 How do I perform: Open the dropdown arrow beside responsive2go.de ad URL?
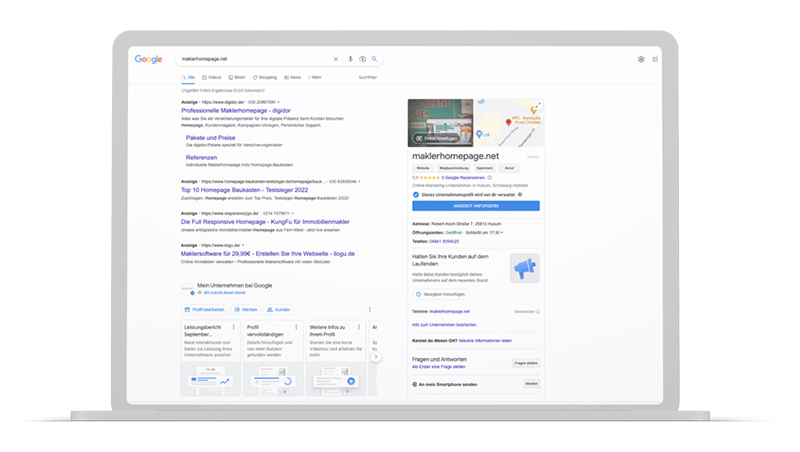[x=293, y=213]
